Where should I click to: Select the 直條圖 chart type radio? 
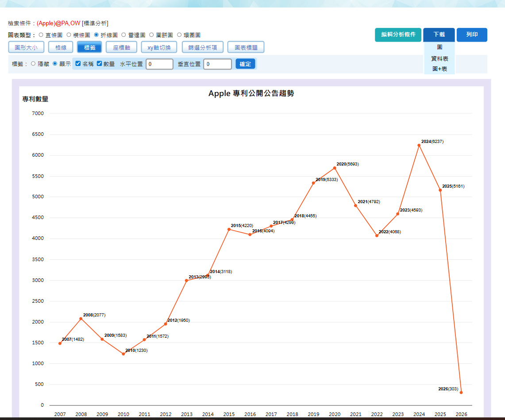click(41, 35)
